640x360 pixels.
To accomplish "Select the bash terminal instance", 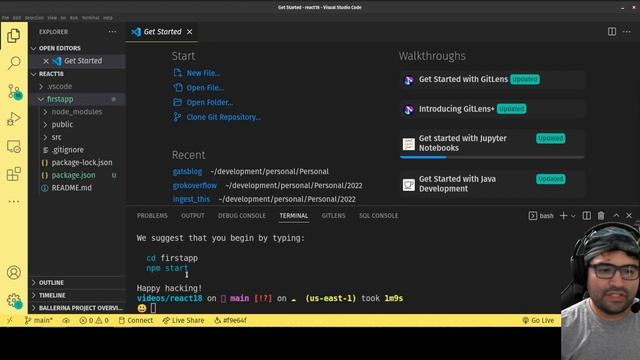I will point(541,216).
